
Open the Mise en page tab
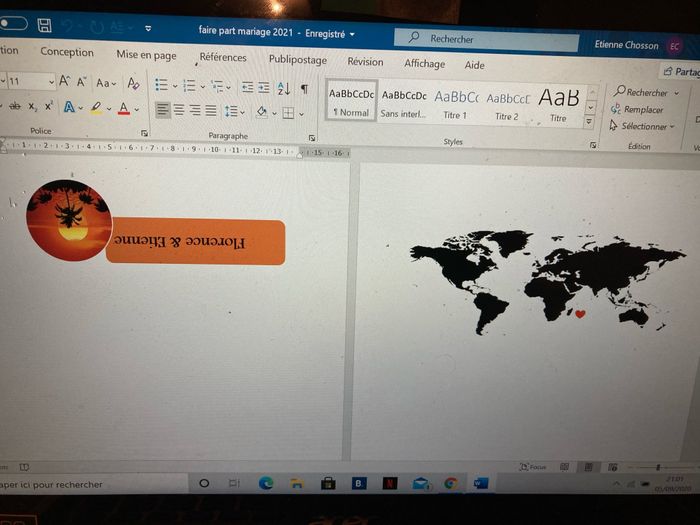point(146,55)
